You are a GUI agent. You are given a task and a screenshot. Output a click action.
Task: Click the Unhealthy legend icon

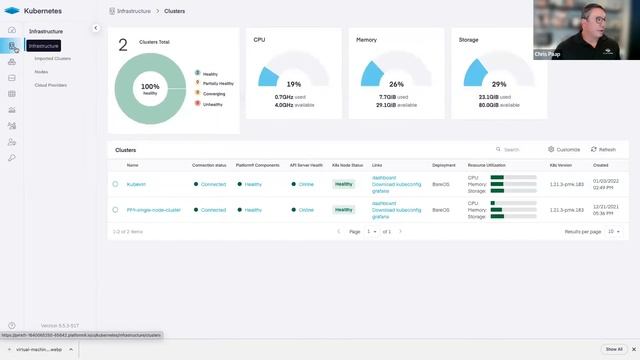click(198, 103)
